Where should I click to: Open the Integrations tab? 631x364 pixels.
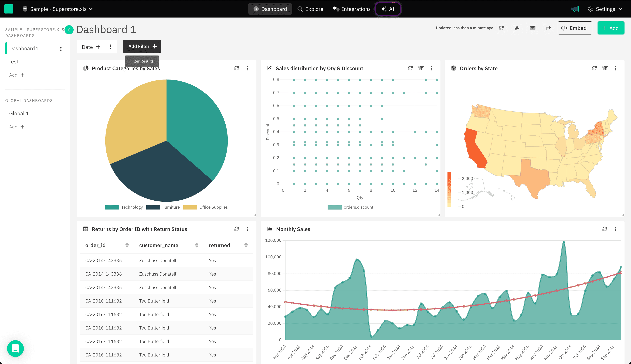coord(352,9)
